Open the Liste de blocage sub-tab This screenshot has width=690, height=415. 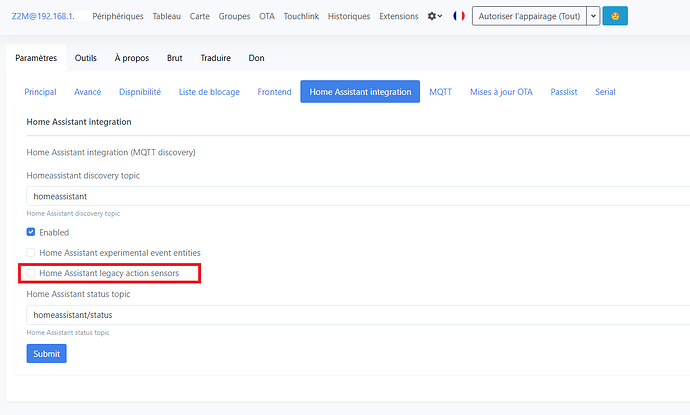(x=209, y=92)
